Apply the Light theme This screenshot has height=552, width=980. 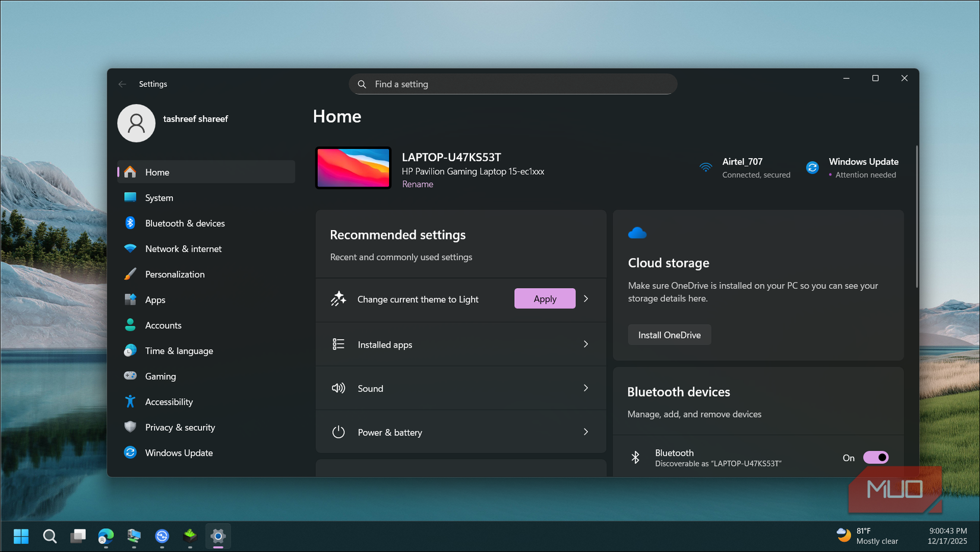[544, 298]
